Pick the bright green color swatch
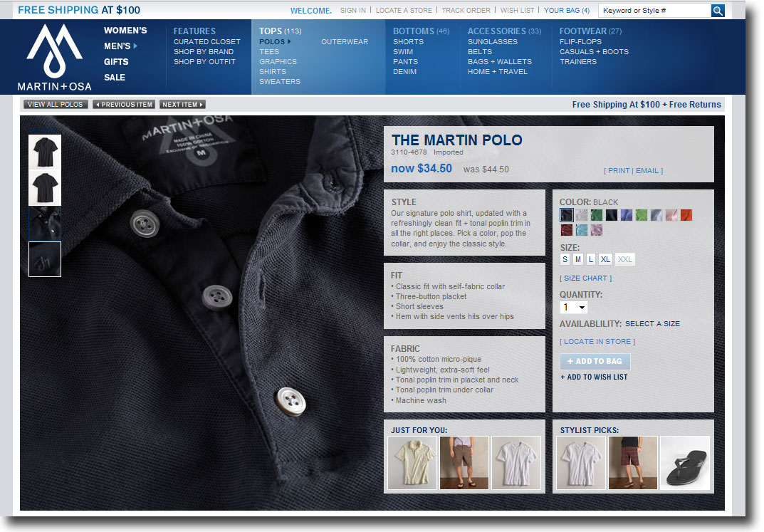 642,215
